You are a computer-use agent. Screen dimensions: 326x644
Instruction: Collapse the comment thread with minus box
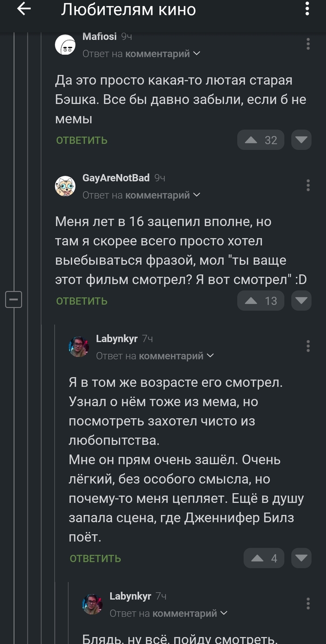coord(14,299)
